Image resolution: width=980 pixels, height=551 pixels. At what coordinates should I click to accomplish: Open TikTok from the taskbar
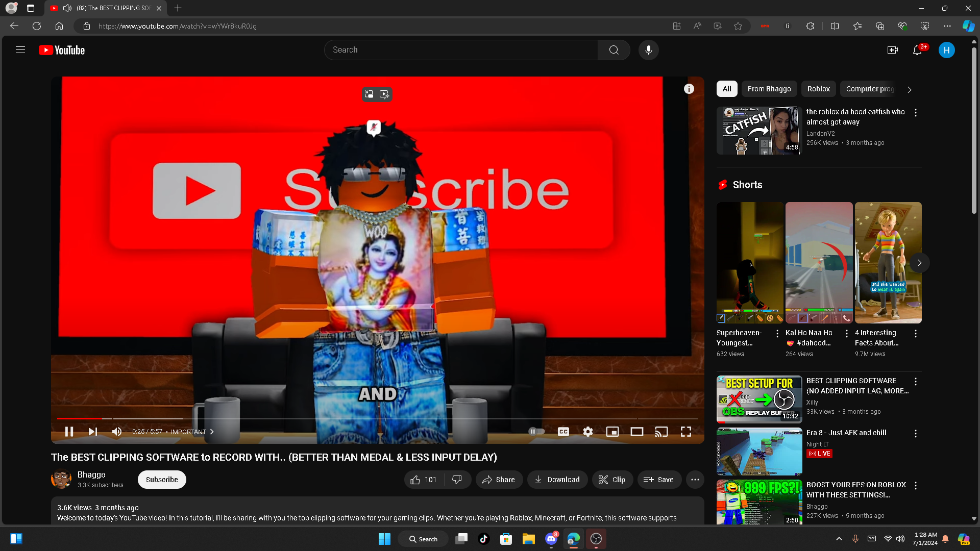tap(484, 539)
